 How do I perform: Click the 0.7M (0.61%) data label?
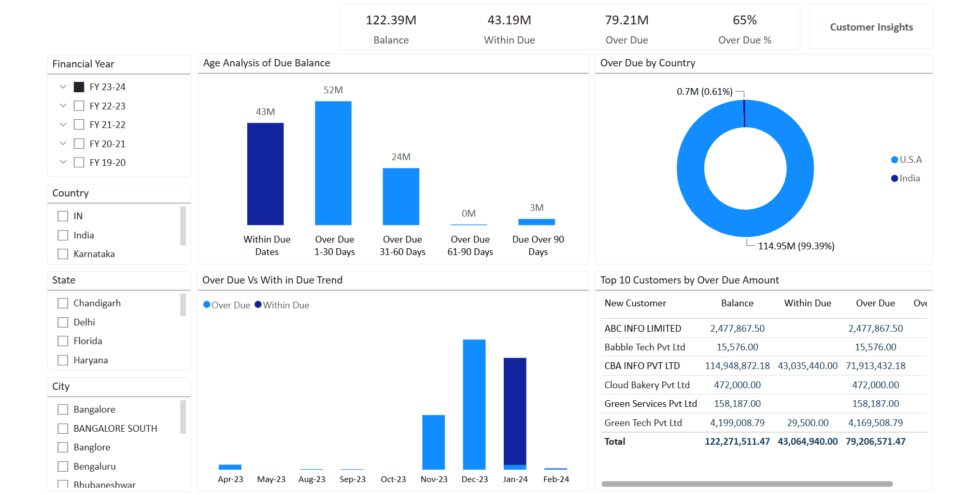point(705,92)
